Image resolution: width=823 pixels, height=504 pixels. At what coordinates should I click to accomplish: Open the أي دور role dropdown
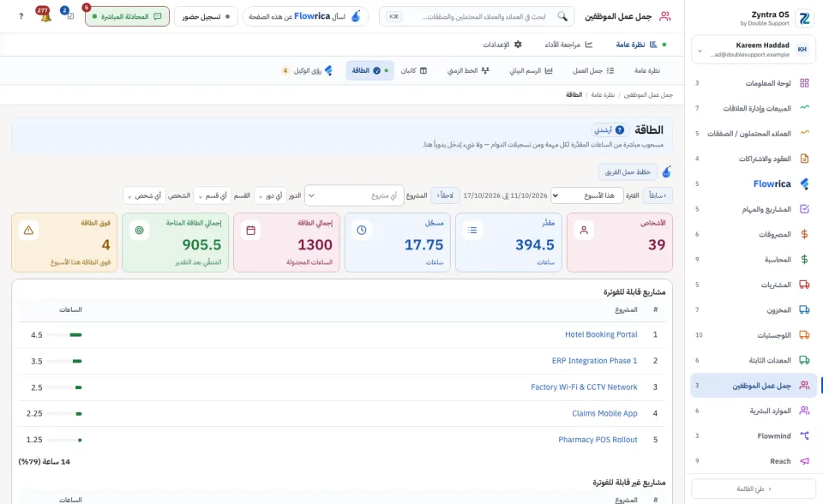pyautogui.click(x=272, y=195)
